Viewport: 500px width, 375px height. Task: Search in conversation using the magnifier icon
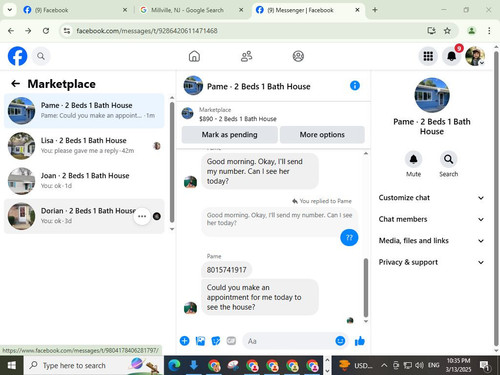(448, 159)
